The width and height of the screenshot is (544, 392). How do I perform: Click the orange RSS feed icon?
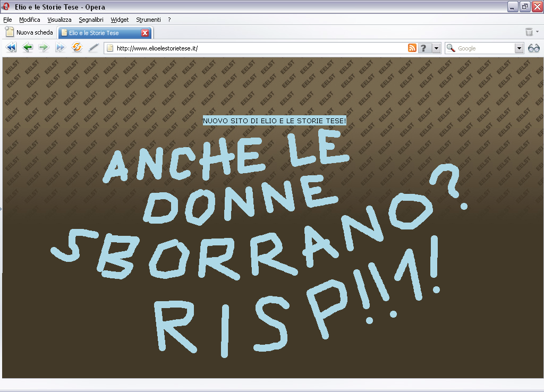click(412, 48)
